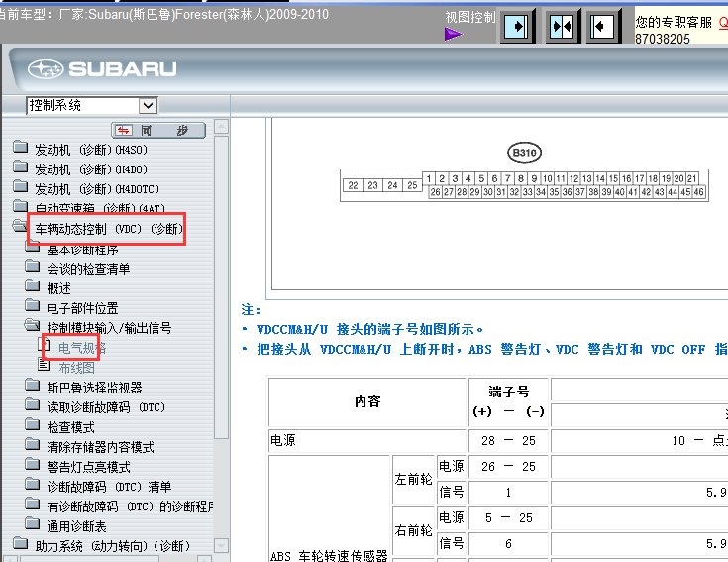Screen dimensions: 728x562
Task: Collapse 控制模块输入/输出信号 folder icon
Action: (32, 325)
